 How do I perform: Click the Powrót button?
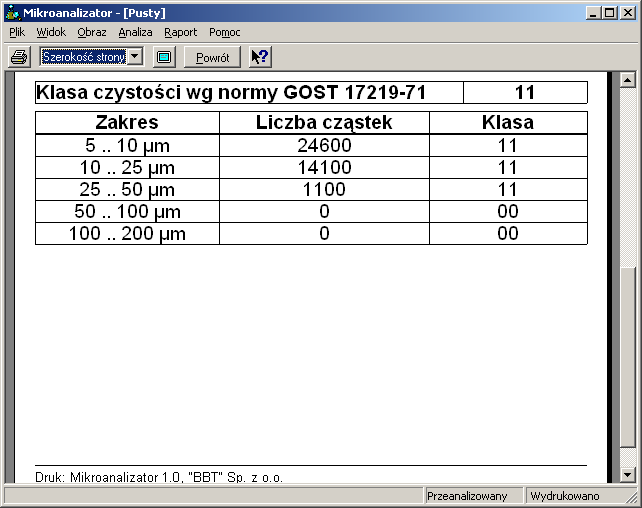212,57
